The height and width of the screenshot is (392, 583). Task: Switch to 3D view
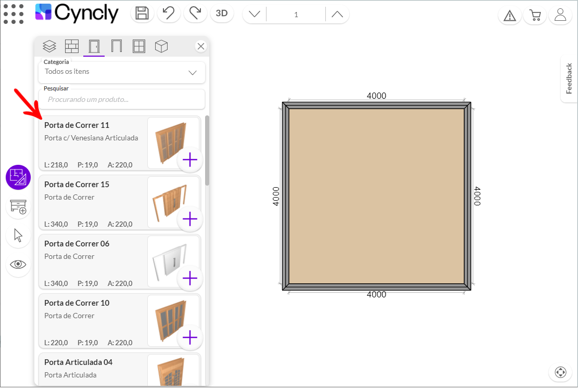coord(222,14)
